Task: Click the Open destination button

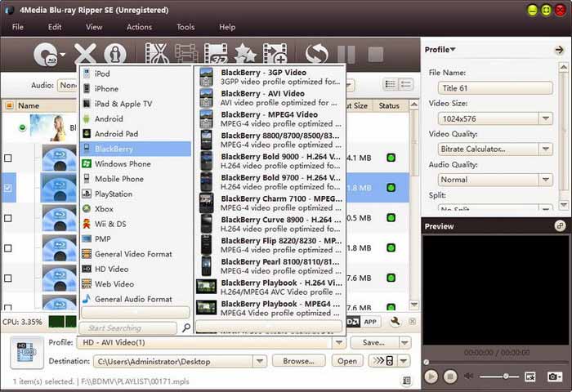Action: coord(347,361)
